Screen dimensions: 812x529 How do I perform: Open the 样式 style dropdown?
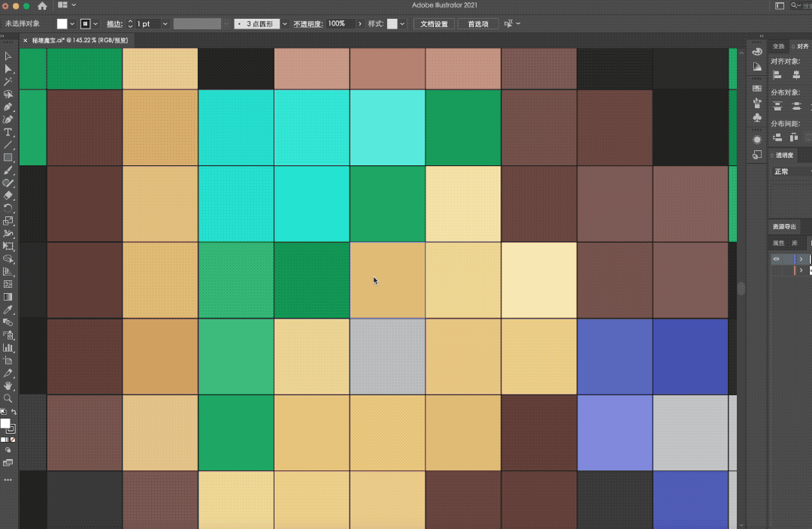401,24
